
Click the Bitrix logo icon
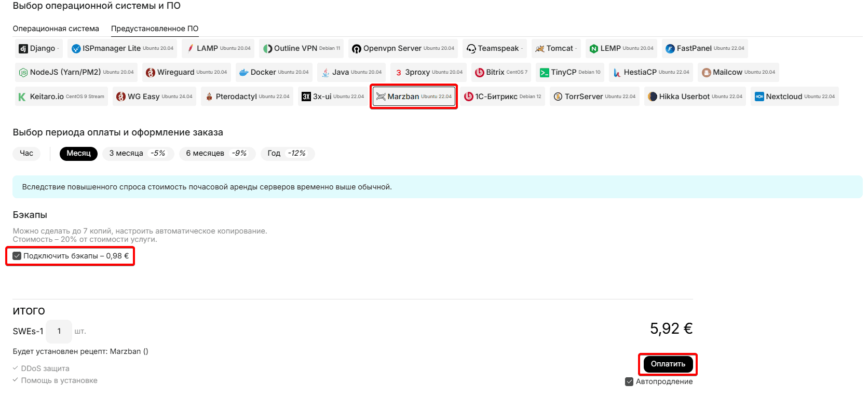(480, 73)
